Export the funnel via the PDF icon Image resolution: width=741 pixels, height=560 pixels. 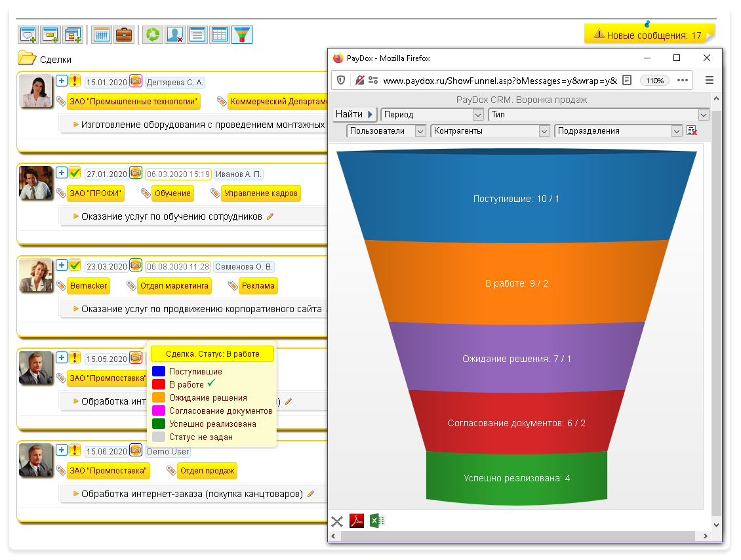click(x=357, y=521)
